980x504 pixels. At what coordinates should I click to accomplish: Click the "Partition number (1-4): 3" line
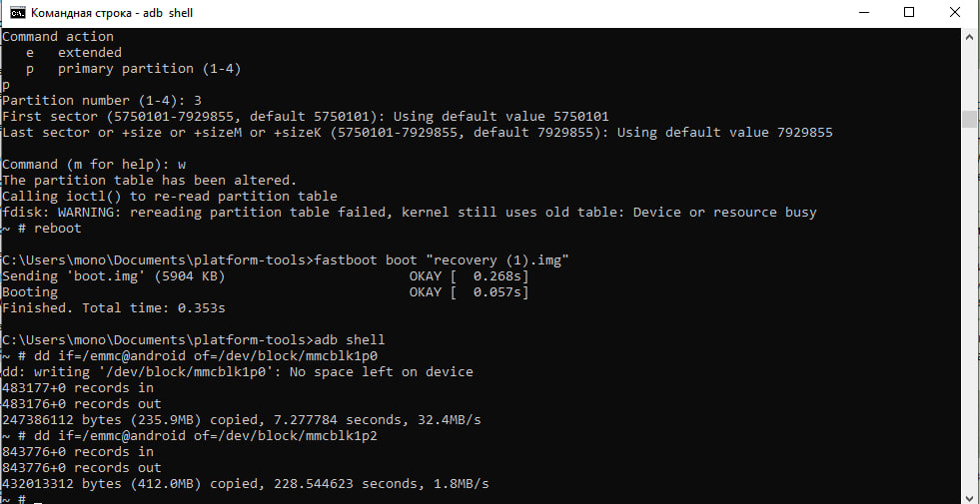tap(101, 100)
